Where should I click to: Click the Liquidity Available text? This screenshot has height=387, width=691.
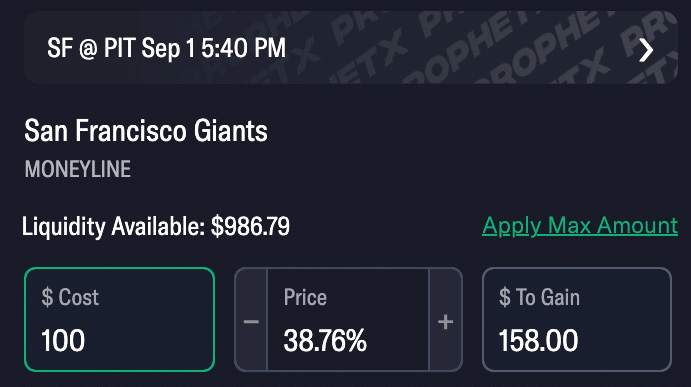pos(113,226)
